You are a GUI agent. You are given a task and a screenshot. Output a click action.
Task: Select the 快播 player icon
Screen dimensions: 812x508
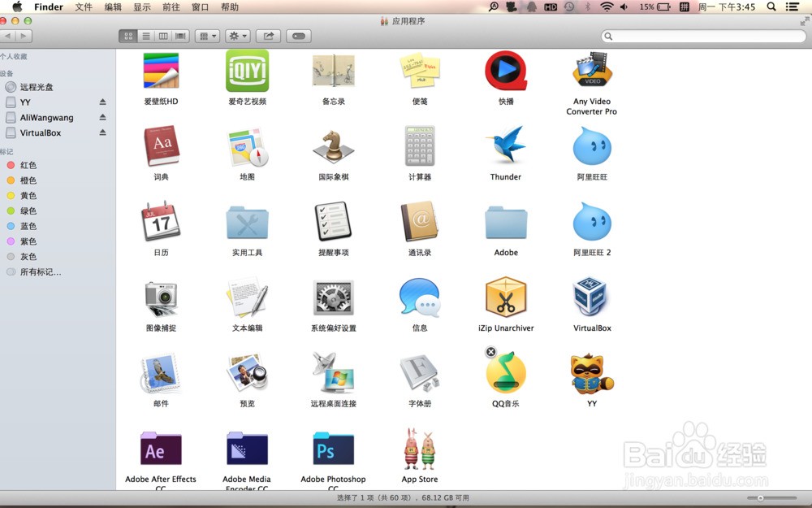[506, 71]
